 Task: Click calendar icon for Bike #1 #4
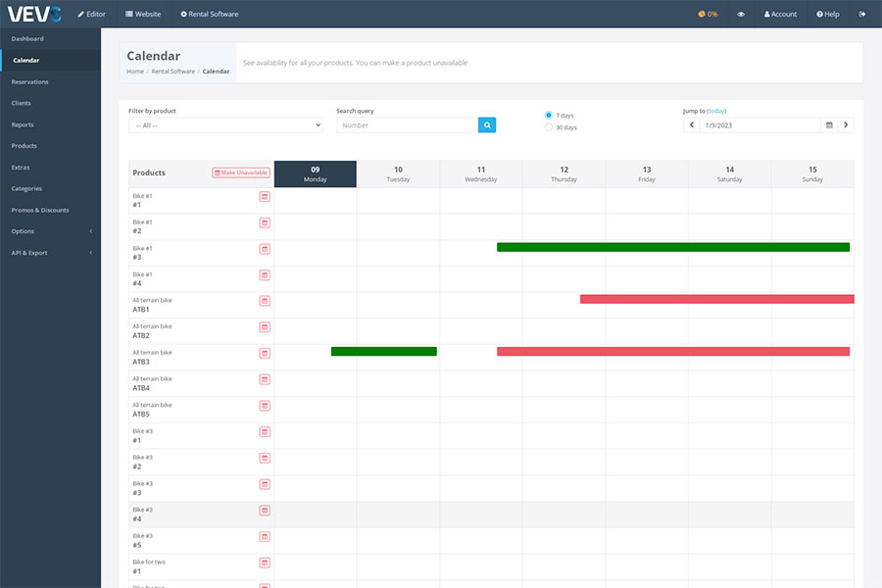click(x=265, y=275)
